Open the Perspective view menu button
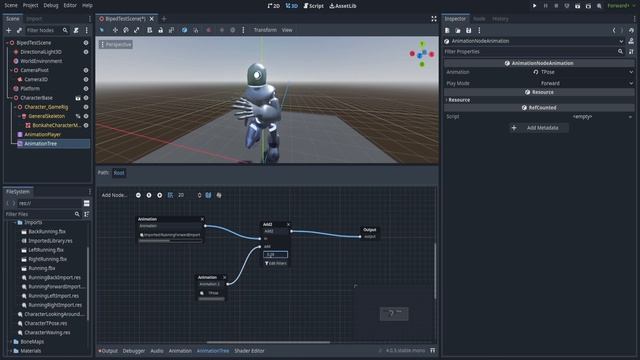Screen dimensions: 640x360 (116, 44)
